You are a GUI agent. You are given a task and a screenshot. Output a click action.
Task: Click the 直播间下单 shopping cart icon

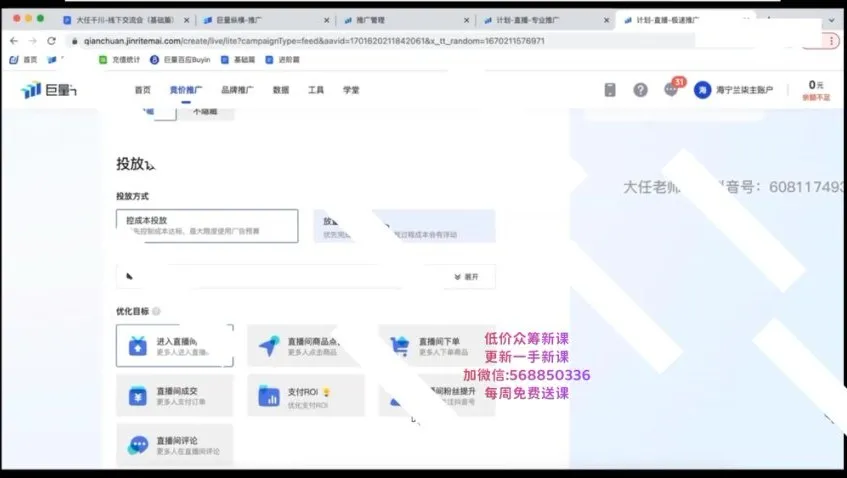[x=400, y=346]
